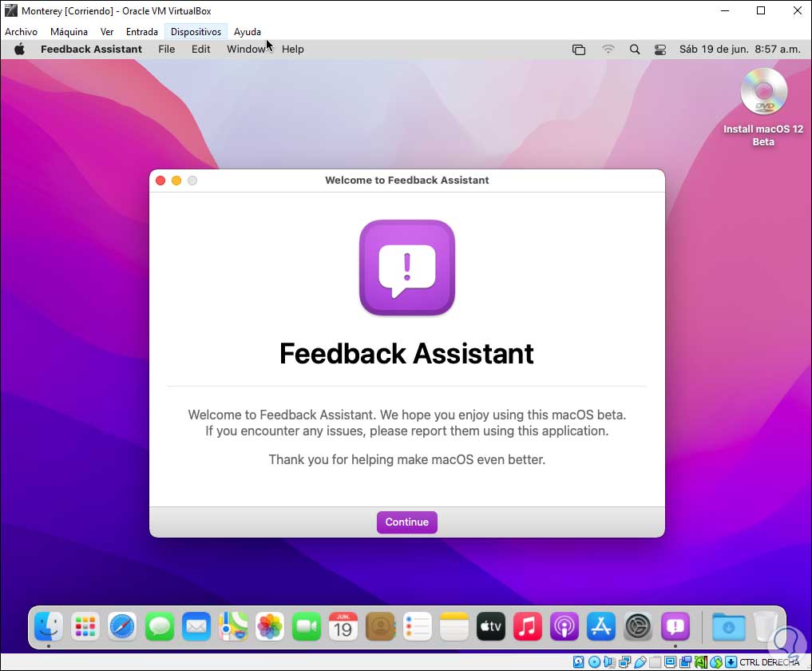
Task: Open the macOS Edit menu
Action: [200, 50]
